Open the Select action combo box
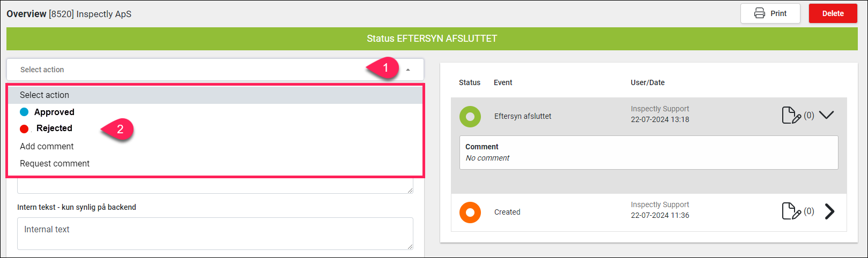The height and width of the screenshot is (258, 868). click(215, 70)
